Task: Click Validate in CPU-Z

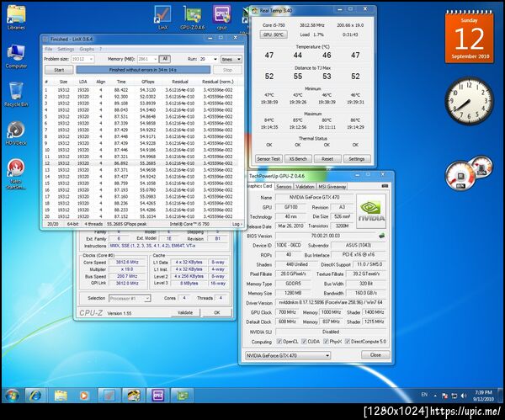Action: click(185, 312)
